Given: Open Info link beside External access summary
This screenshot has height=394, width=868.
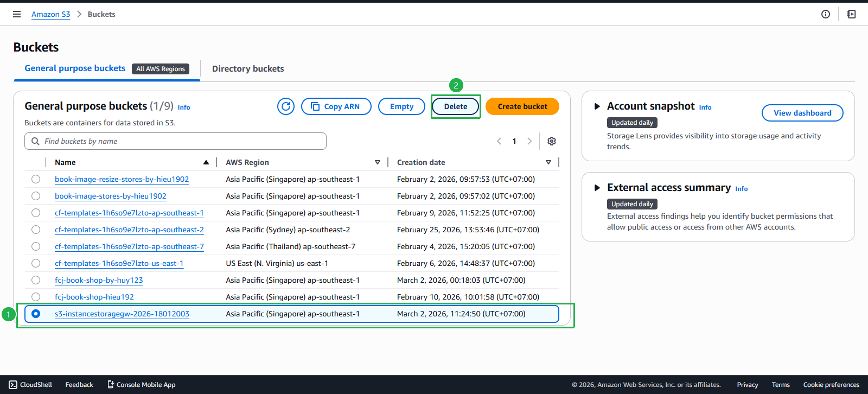Looking at the screenshot, I should pos(742,189).
